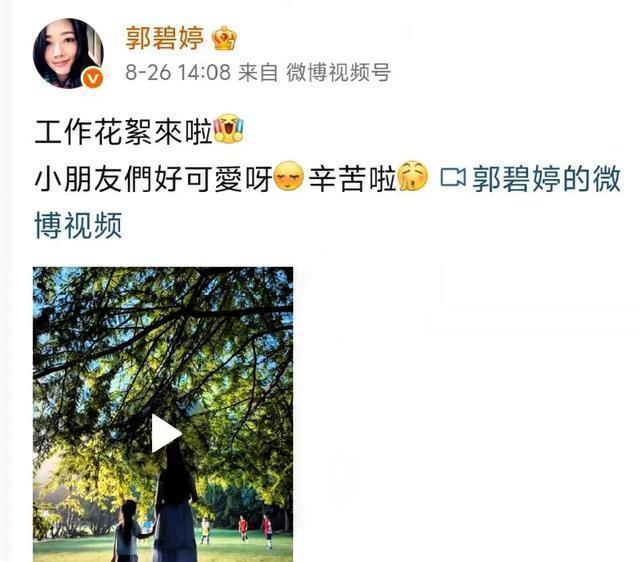Click the cheering laughing emoji after 來啦
Viewport: 640px width, 562px height.
click(228, 129)
